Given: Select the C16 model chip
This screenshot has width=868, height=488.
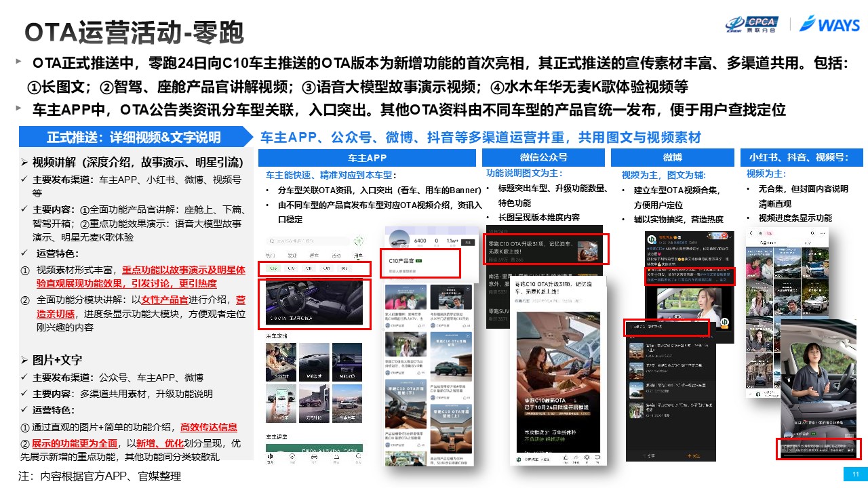Looking at the screenshot, I should (273, 268).
